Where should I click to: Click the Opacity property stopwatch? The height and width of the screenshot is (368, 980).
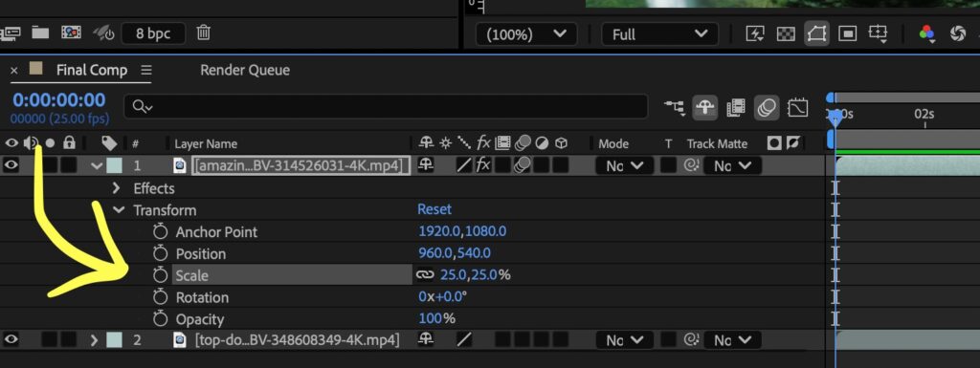pyautogui.click(x=161, y=318)
